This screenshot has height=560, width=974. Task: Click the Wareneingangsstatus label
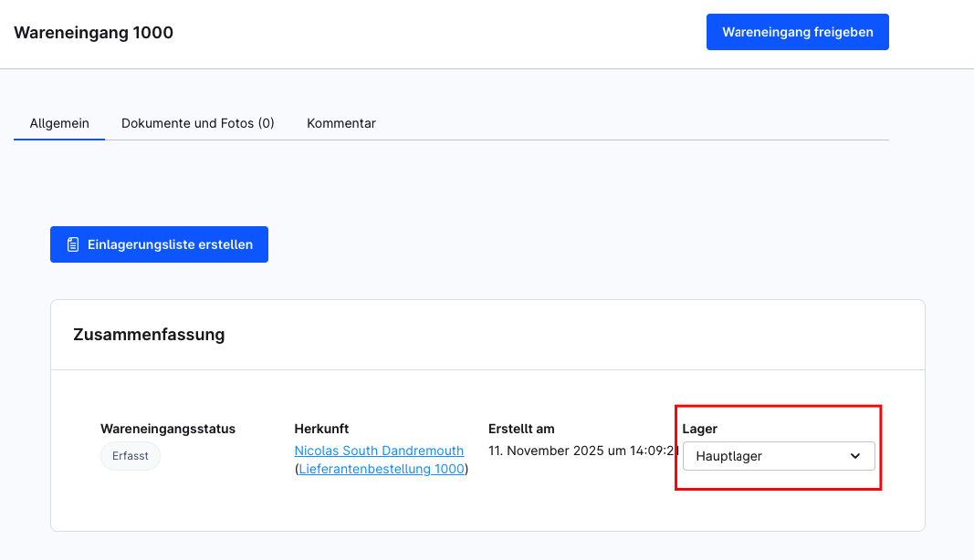[168, 429]
